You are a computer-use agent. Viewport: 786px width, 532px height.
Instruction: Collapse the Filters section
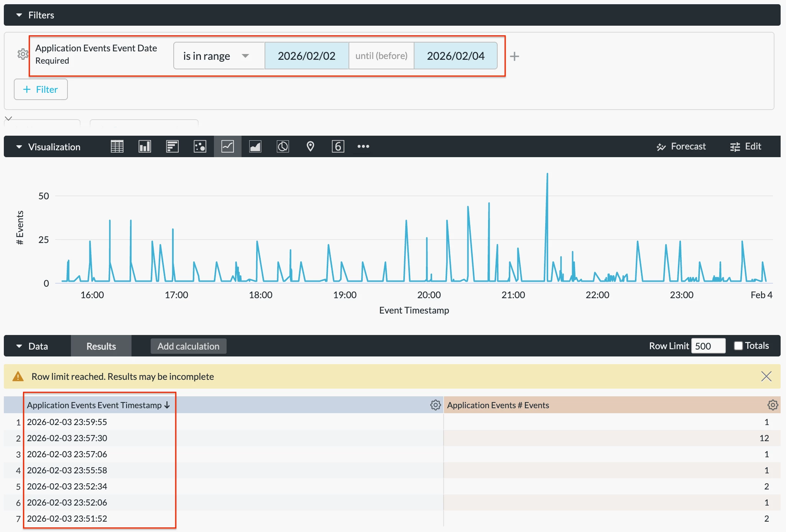coord(19,15)
